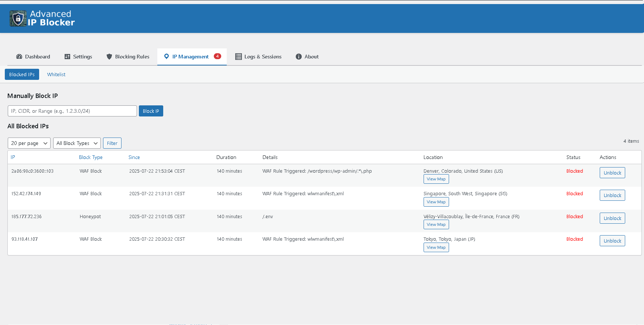Click the Singapore, South West location text
The height and width of the screenshot is (325, 644).
[x=465, y=194]
